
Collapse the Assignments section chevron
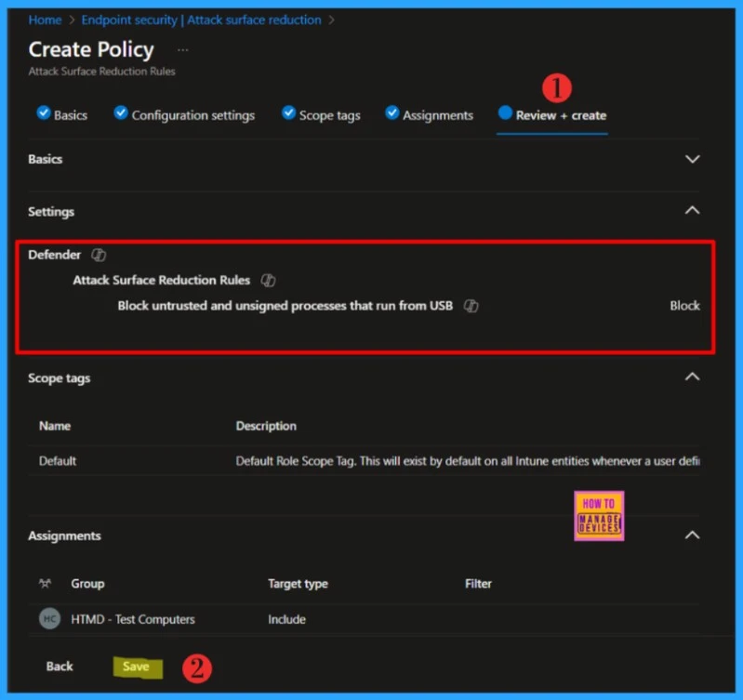click(692, 535)
